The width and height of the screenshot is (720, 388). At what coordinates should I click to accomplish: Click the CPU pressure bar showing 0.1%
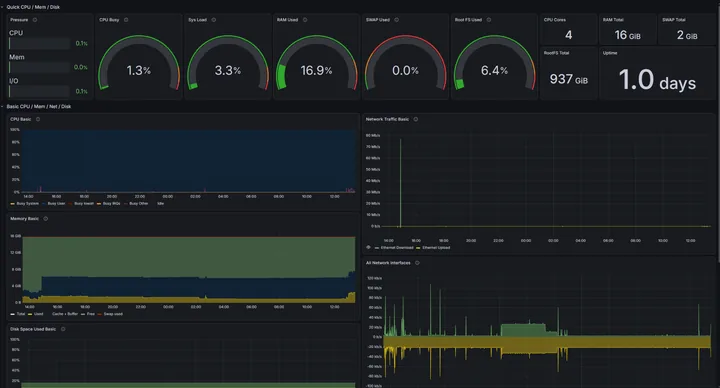[39, 43]
